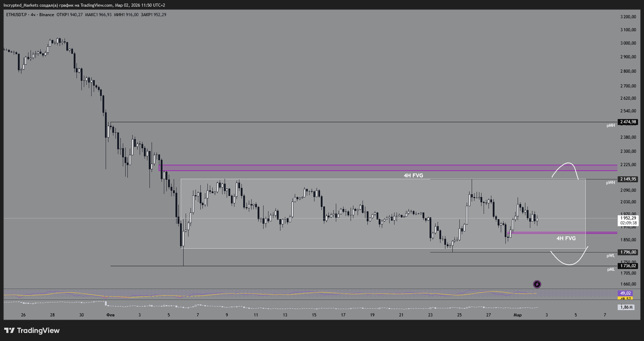This screenshot has width=644, height=341.
Task: Click the 2 090,00 price axis tick
Action: point(628,190)
